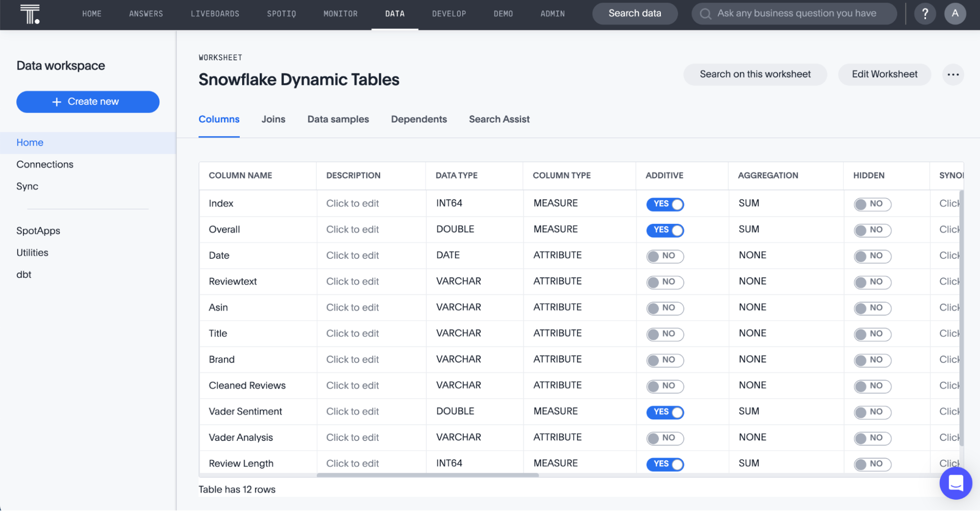Screen dimensions: 980x511
Task: Open ANSWERS in top navigation
Action: click(146, 14)
